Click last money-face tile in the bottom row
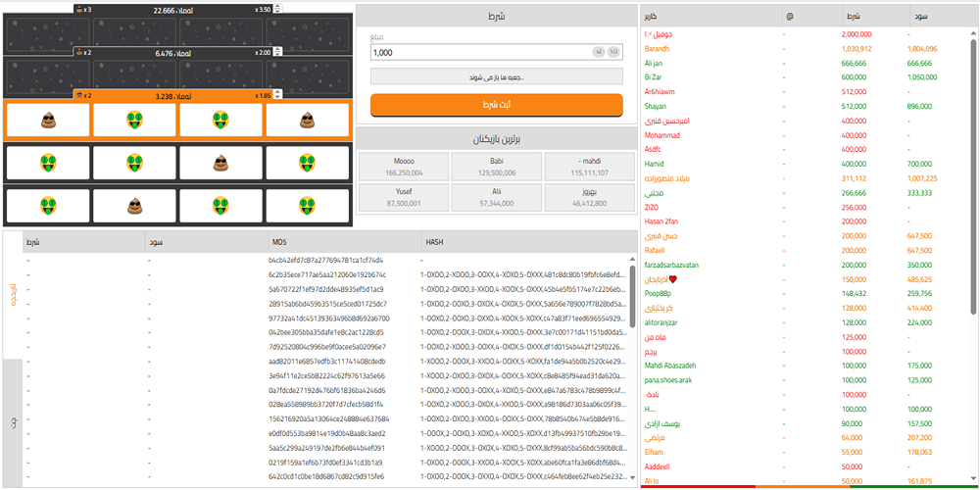Viewport: 980px width, 490px height. 308,205
